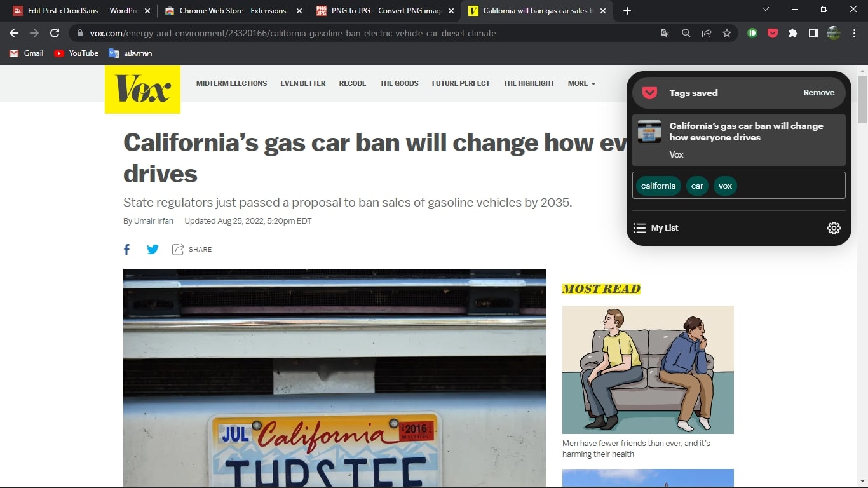Toggle Chrome side panel
This screenshot has height=488, width=868.
[x=813, y=33]
